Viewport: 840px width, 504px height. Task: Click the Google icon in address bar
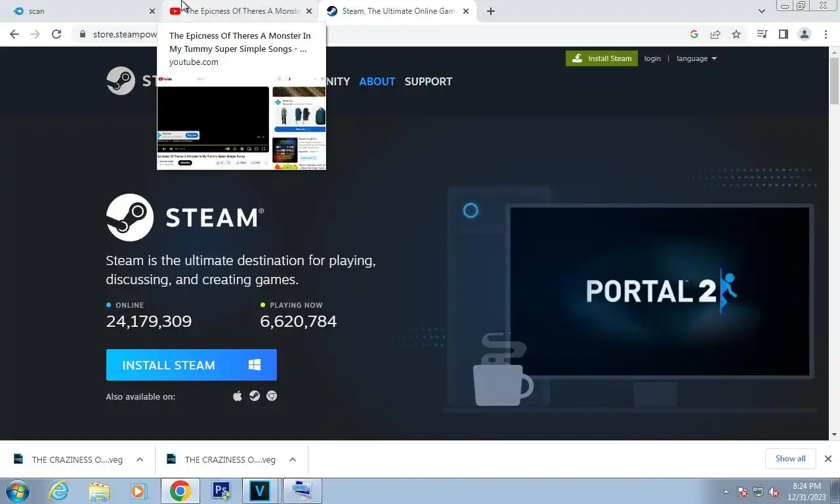pyautogui.click(x=694, y=35)
